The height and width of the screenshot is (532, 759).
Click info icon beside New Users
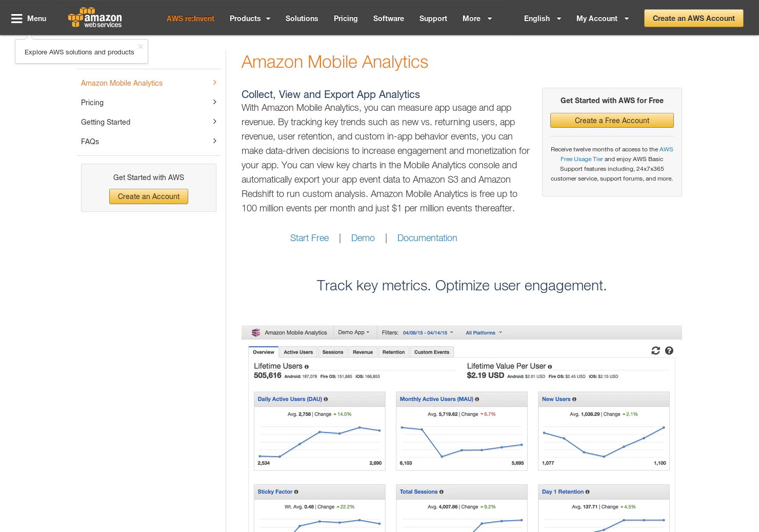574,399
